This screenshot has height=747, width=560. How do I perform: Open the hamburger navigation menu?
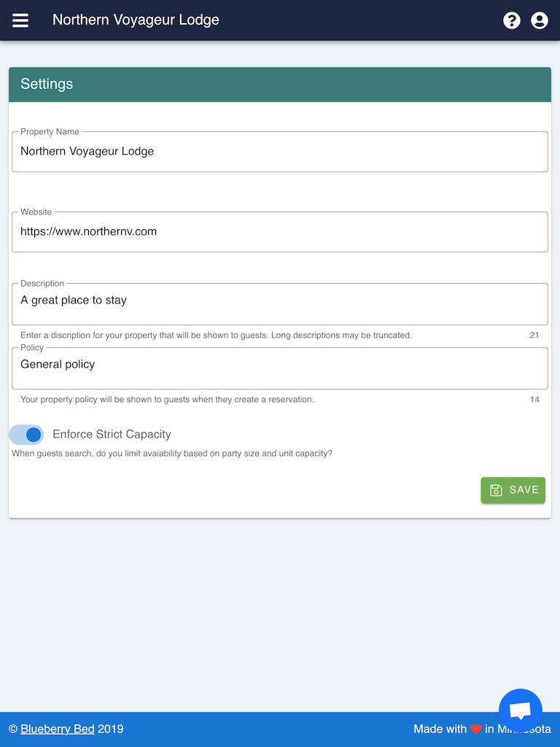click(x=20, y=20)
